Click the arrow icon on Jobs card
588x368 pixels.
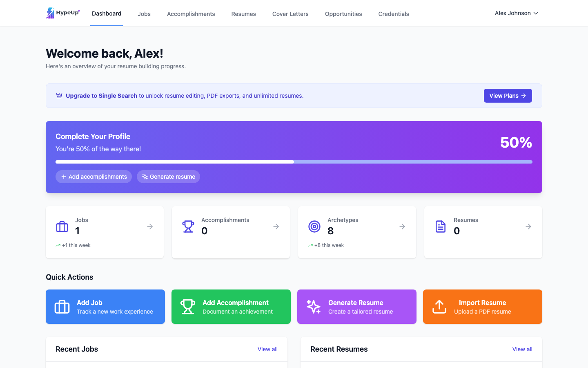[150, 227]
